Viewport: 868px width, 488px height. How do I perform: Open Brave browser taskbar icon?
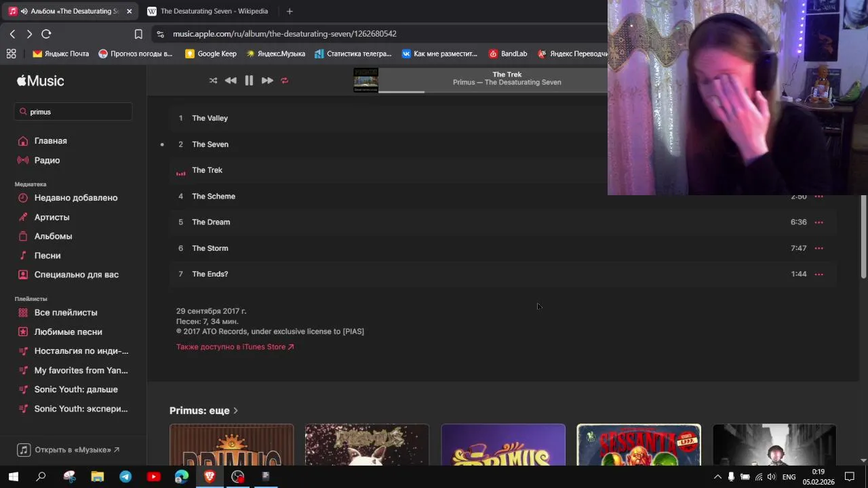click(x=210, y=477)
